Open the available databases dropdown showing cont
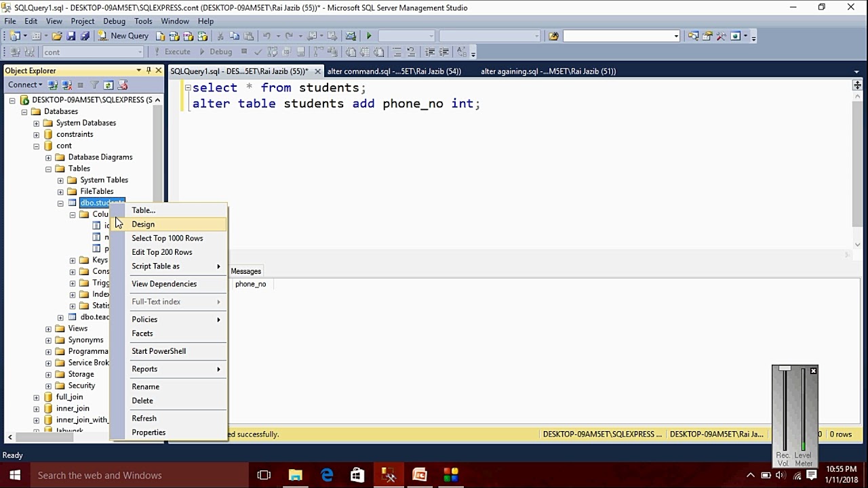The image size is (868, 488). coord(93,52)
